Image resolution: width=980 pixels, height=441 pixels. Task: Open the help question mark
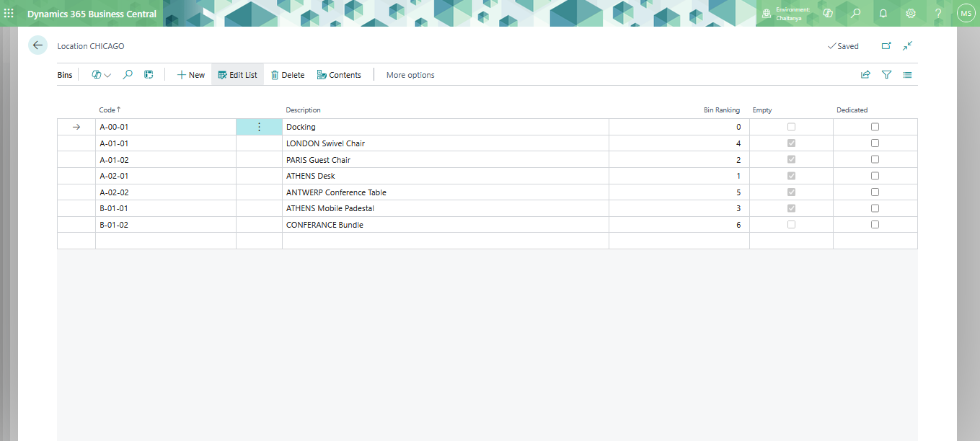(x=938, y=13)
